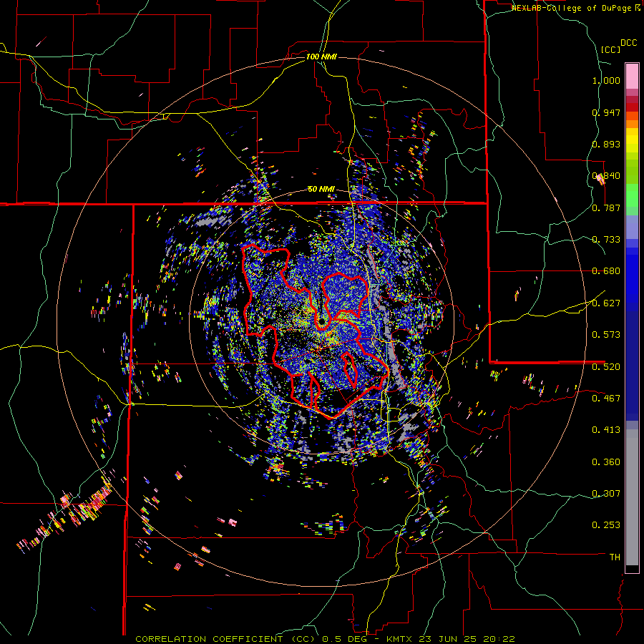The height and width of the screenshot is (644, 644).
Task: Select the 0.360 scale value
Action: tap(606, 462)
